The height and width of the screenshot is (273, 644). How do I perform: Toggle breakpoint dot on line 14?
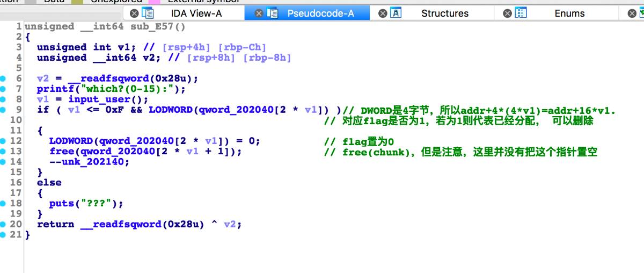click(3, 162)
